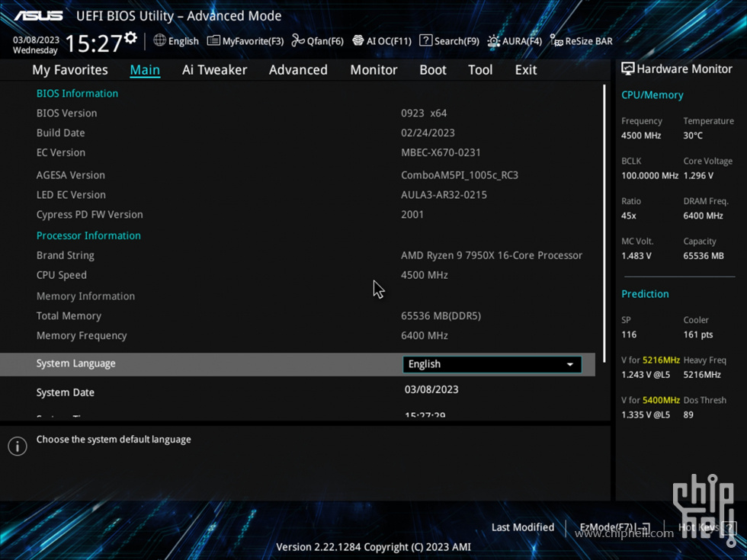Screen dimensions: 747x560
Task: Click the main panel vertical scrollbar
Action: (x=604, y=224)
